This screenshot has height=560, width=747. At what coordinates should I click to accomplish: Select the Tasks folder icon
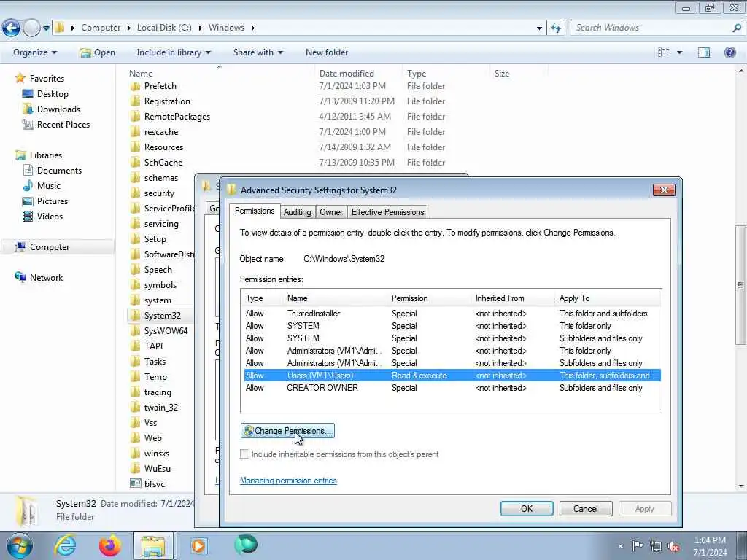click(x=135, y=362)
